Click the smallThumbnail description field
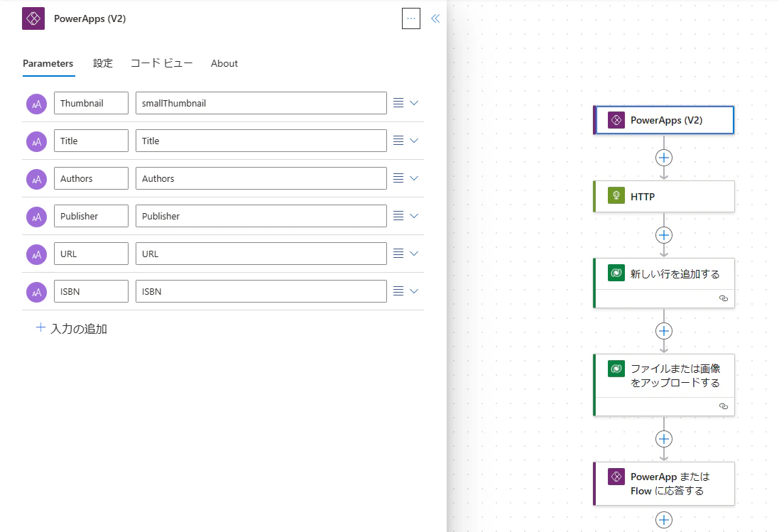Image resolution: width=779 pixels, height=532 pixels. tap(261, 103)
